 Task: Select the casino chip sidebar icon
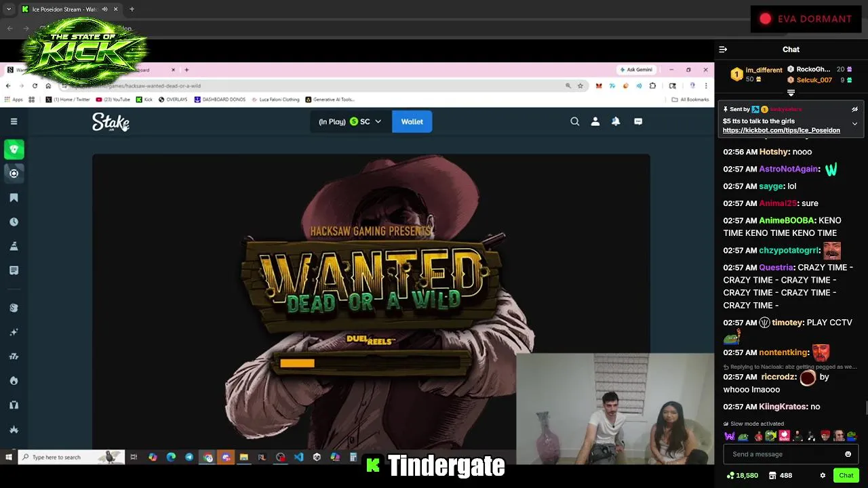point(14,174)
